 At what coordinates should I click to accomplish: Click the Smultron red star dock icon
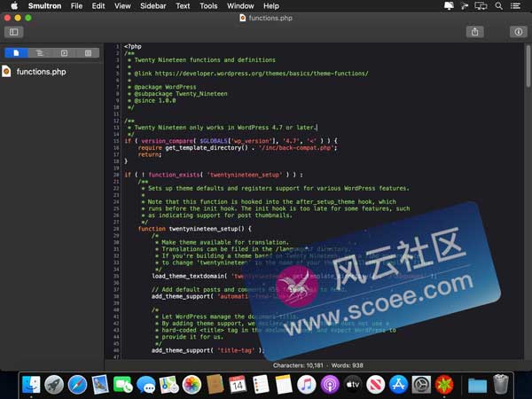point(444,385)
